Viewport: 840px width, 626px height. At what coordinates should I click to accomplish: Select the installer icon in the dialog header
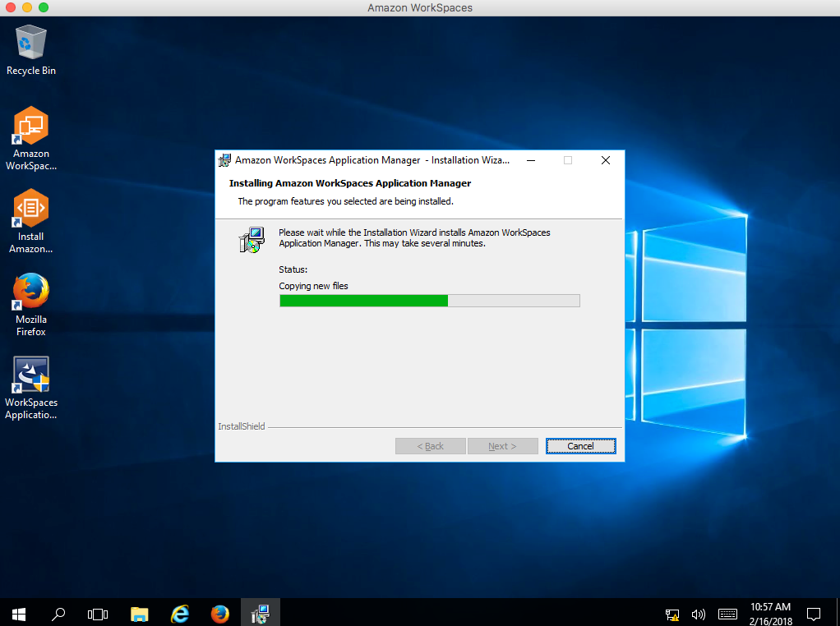tap(224, 159)
